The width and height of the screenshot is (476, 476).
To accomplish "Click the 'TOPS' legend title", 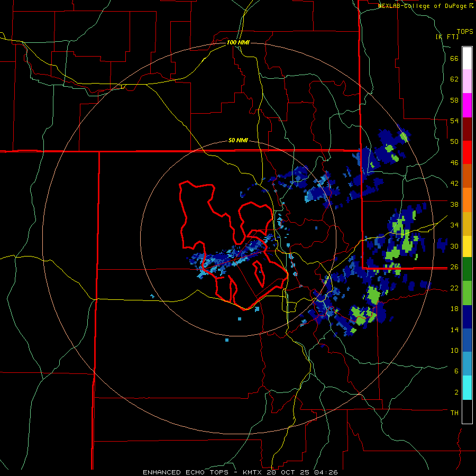I will (x=465, y=32).
